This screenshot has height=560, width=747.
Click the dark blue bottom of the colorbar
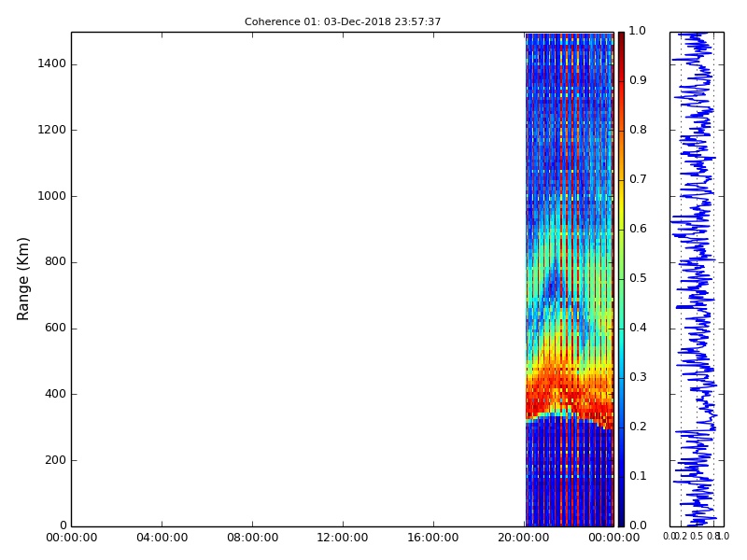(x=621, y=517)
